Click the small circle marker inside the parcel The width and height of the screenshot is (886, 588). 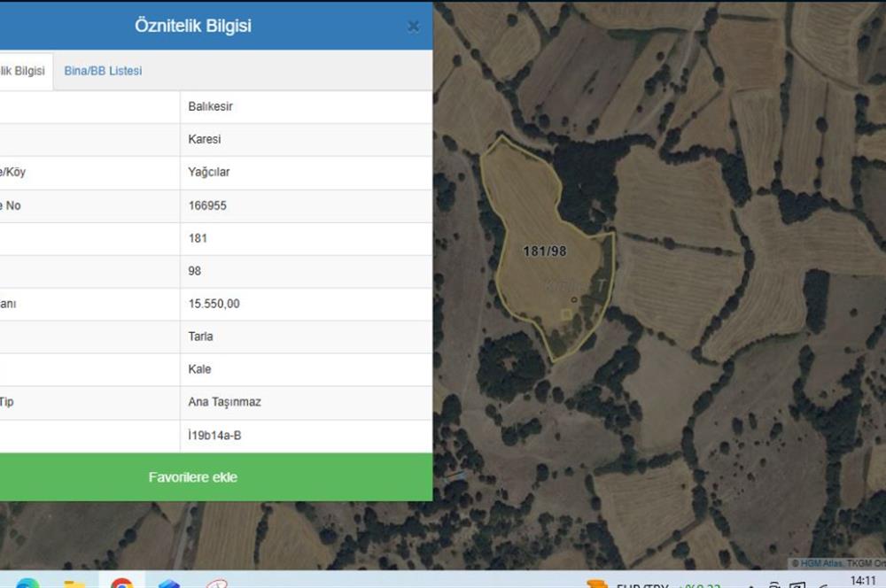pyautogui.click(x=573, y=299)
